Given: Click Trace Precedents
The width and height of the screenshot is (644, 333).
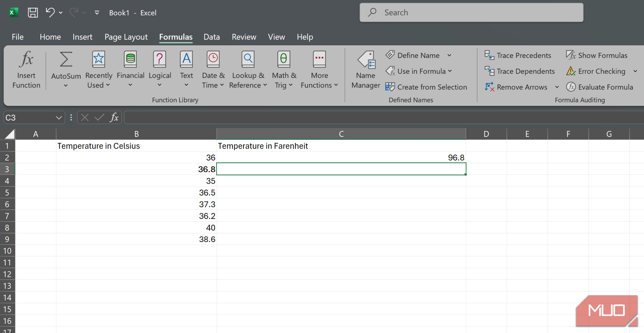Looking at the screenshot, I should point(518,55).
